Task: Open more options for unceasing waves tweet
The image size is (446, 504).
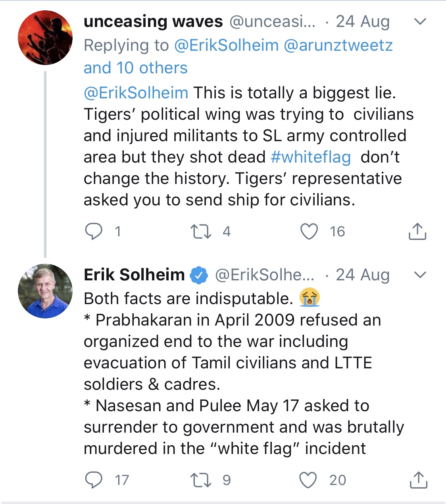Action: [420, 21]
